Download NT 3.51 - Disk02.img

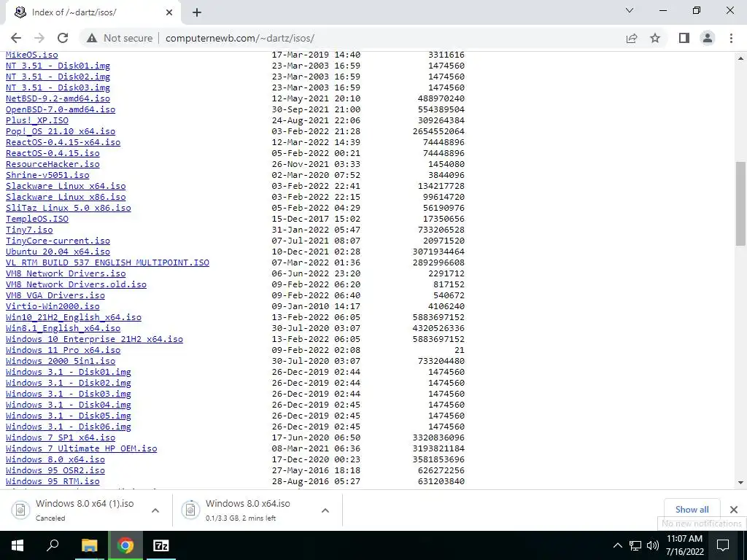tap(58, 77)
